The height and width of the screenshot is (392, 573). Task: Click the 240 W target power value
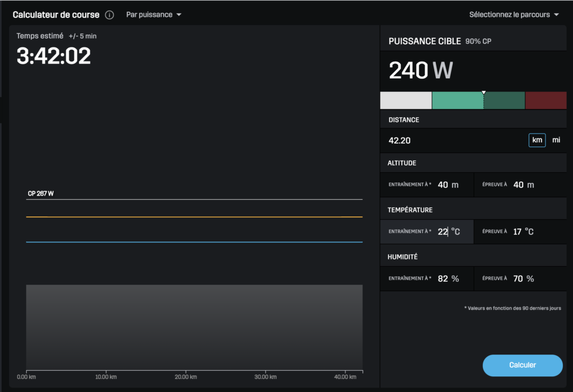pos(421,70)
